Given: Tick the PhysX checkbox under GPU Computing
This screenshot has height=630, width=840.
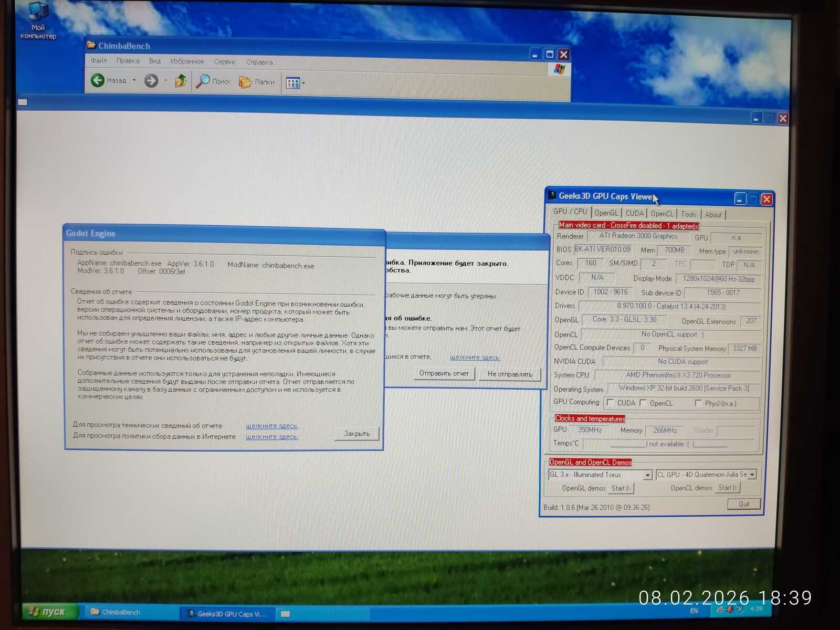Looking at the screenshot, I should coord(698,403).
